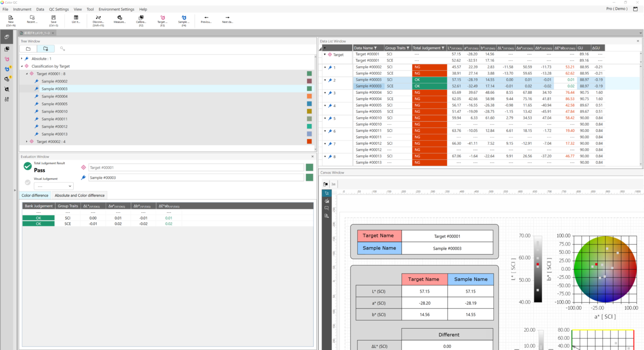Image resolution: width=644 pixels, height=350 pixels.
Task: Measure a sample with the Sample (F4) icon
Action: click(183, 19)
